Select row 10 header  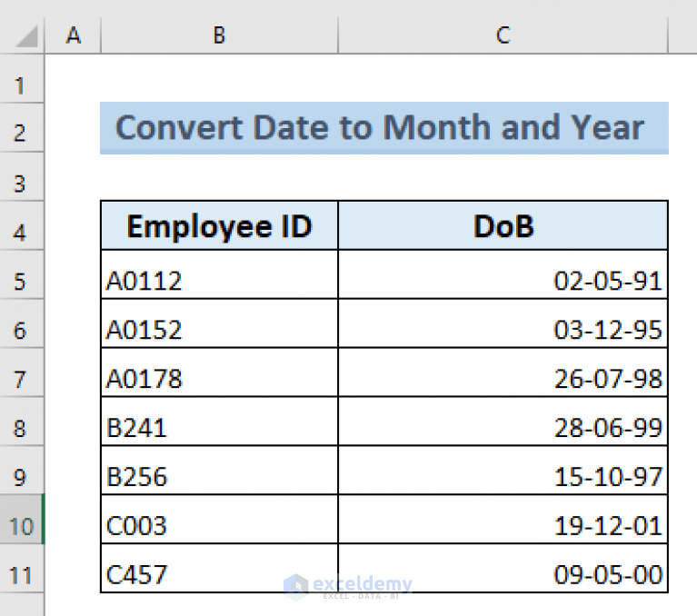point(22,519)
